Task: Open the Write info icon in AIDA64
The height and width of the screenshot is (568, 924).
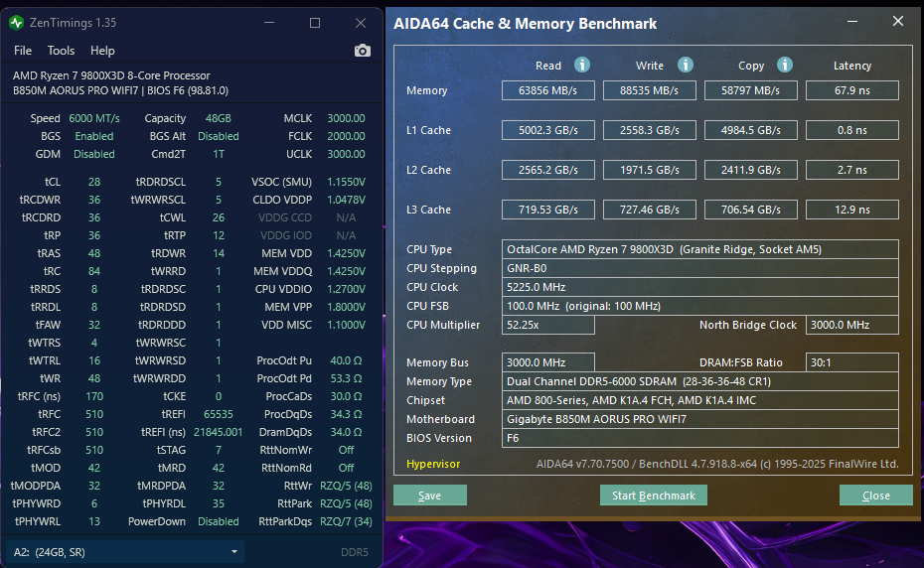Action: 686,65
